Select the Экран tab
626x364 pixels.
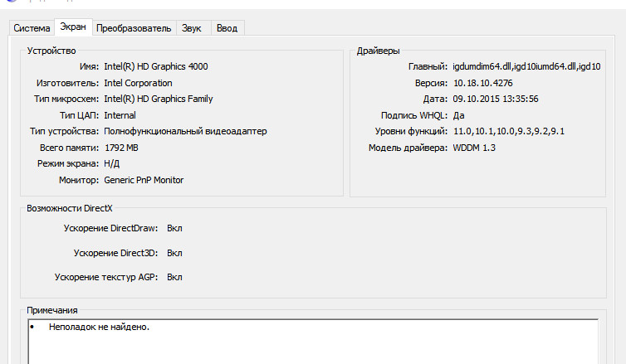coord(74,27)
